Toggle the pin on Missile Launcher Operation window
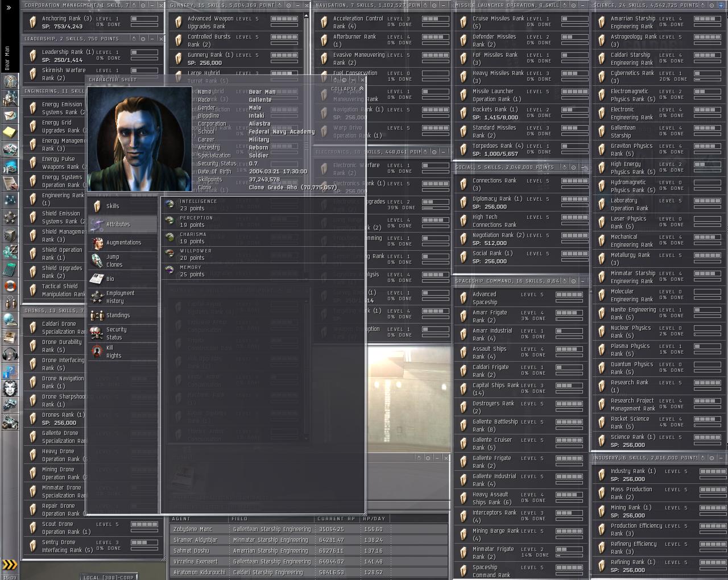This screenshot has height=580, width=728. [564, 5]
